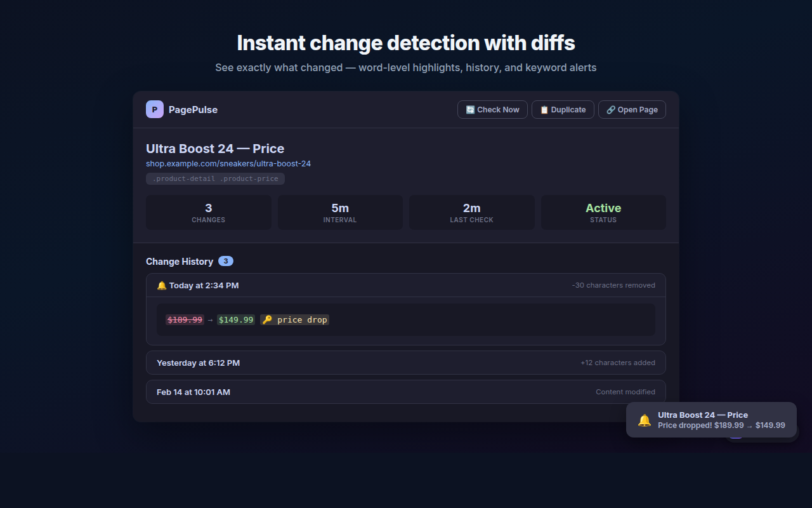Click the Change History count badge

coord(226,261)
